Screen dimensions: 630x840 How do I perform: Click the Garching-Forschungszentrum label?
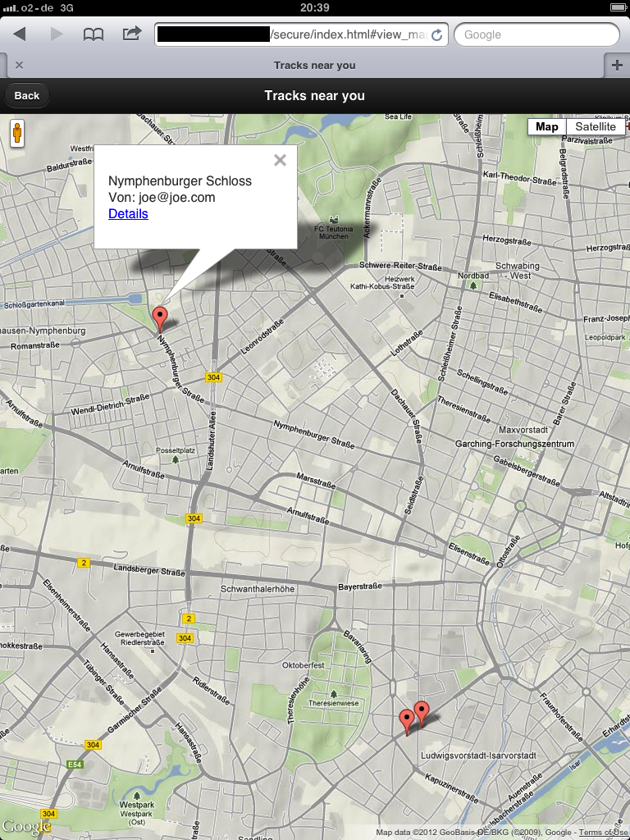coord(514,444)
